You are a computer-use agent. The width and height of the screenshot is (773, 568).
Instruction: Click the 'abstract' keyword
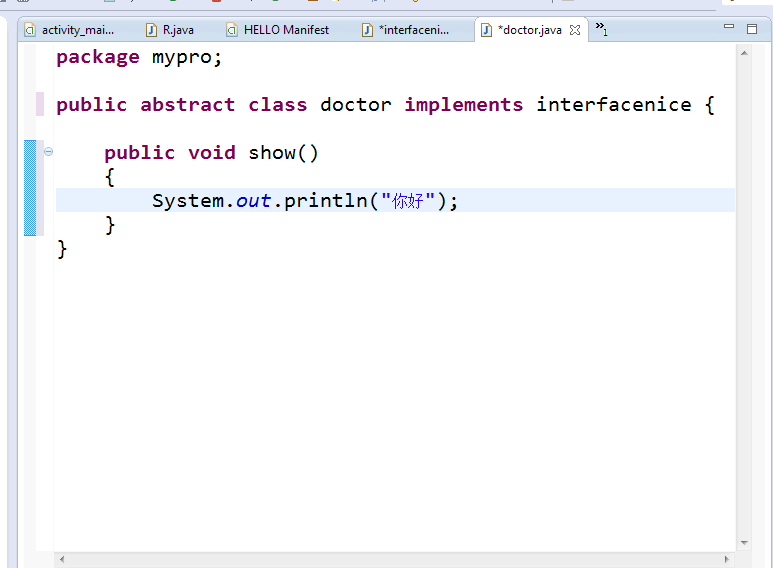click(187, 105)
